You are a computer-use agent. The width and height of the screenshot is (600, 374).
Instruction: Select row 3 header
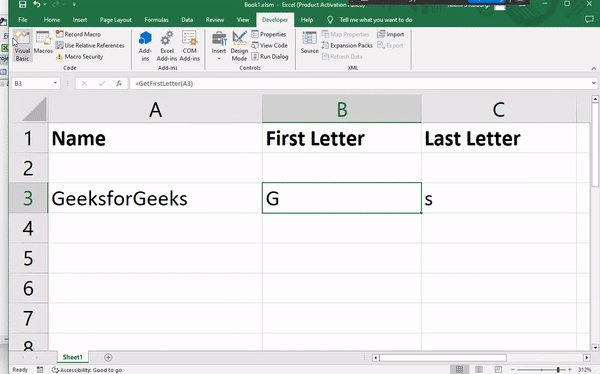click(28, 198)
